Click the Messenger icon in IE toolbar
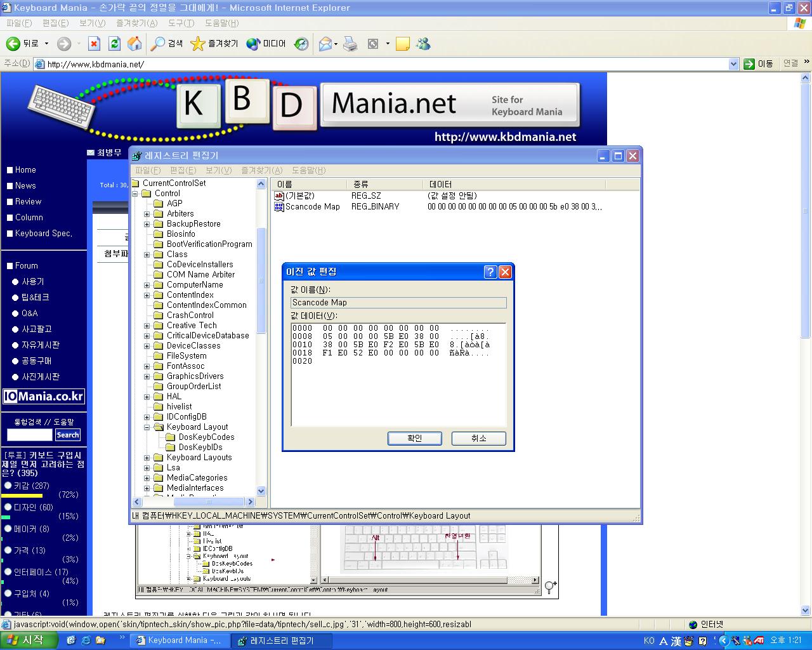812x650 pixels. click(423, 44)
